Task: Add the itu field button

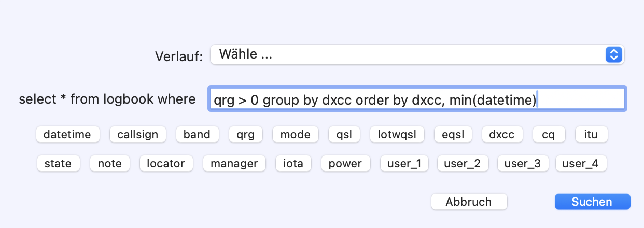Action: (x=591, y=135)
